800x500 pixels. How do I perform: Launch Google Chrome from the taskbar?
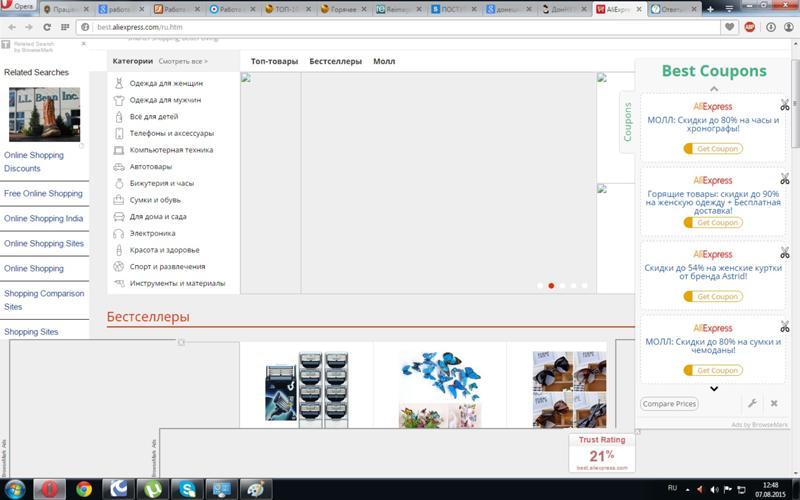click(84, 489)
